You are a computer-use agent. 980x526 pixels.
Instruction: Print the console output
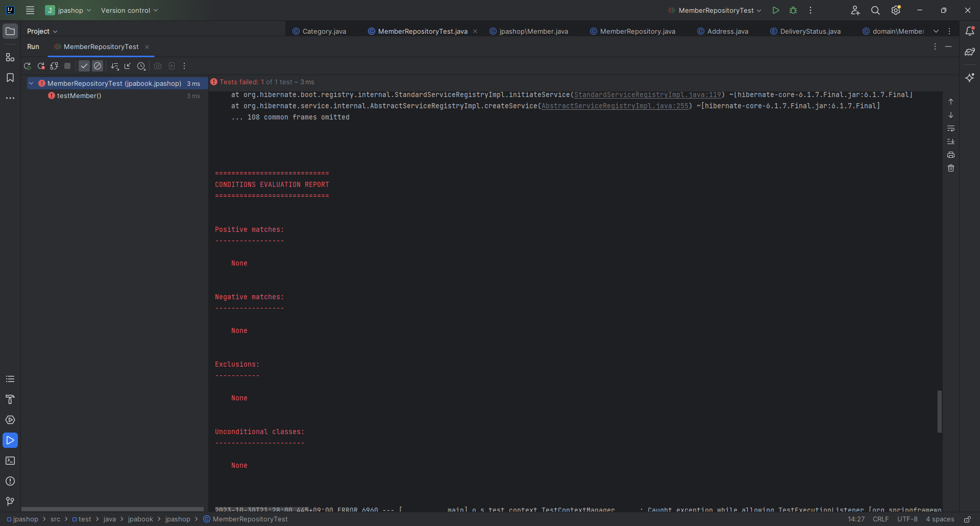(x=951, y=155)
